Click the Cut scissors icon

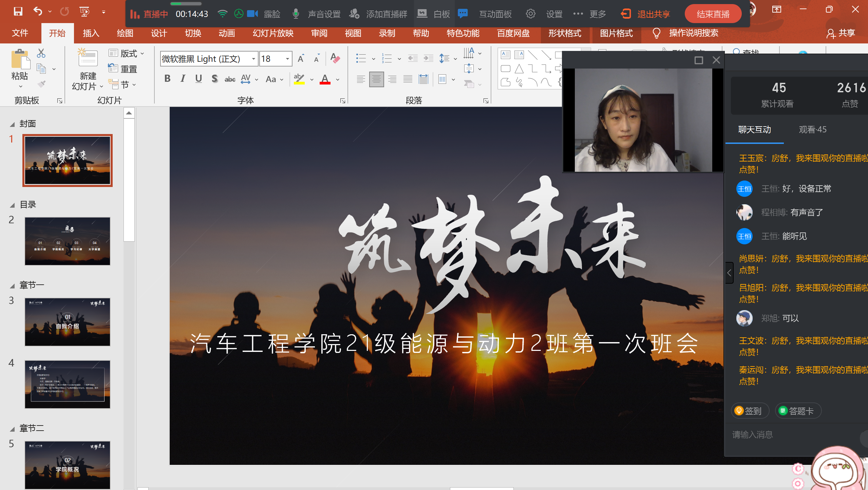(x=41, y=53)
